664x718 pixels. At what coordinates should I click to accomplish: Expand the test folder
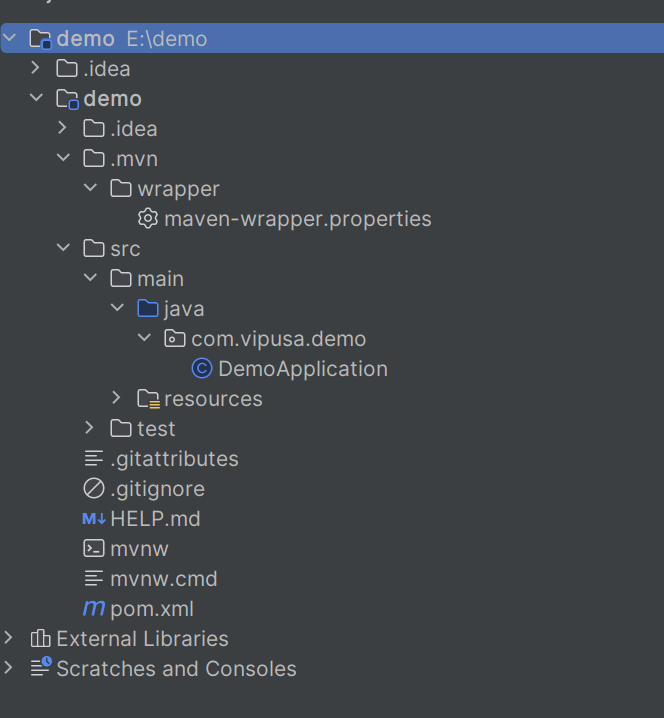89,428
